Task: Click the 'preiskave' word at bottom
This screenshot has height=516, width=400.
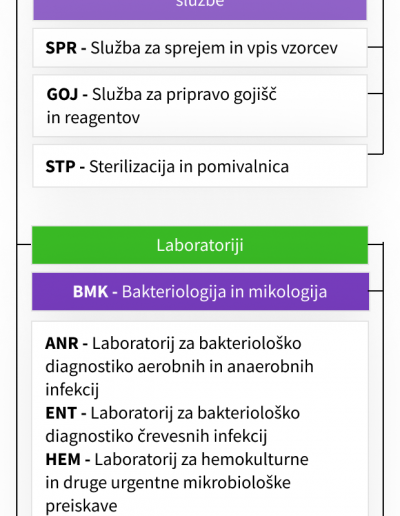Action: (x=81, y=506)
